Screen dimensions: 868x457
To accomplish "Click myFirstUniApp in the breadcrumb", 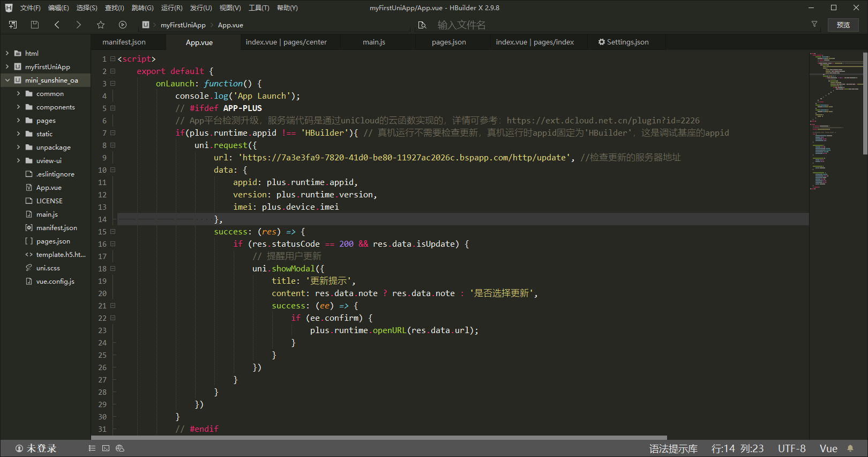I will pos(183,25).
